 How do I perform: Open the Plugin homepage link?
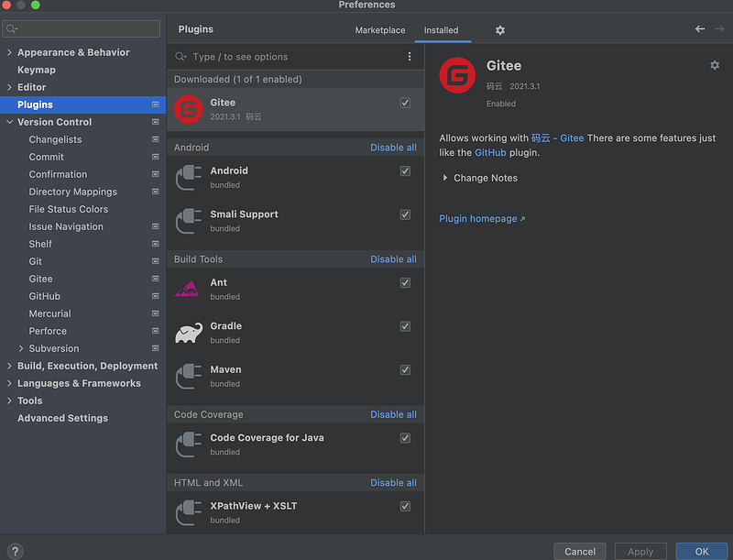click(x=482, y=219)
